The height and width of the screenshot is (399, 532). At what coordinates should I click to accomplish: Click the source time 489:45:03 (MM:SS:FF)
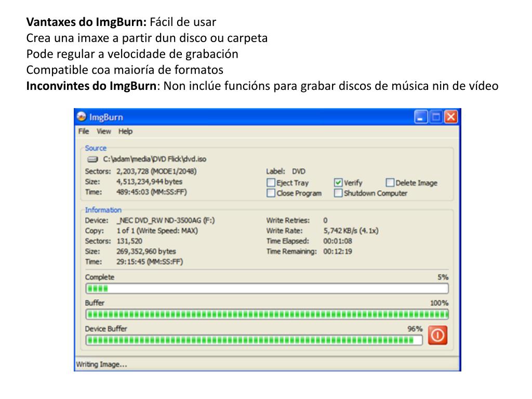(151, 192)
